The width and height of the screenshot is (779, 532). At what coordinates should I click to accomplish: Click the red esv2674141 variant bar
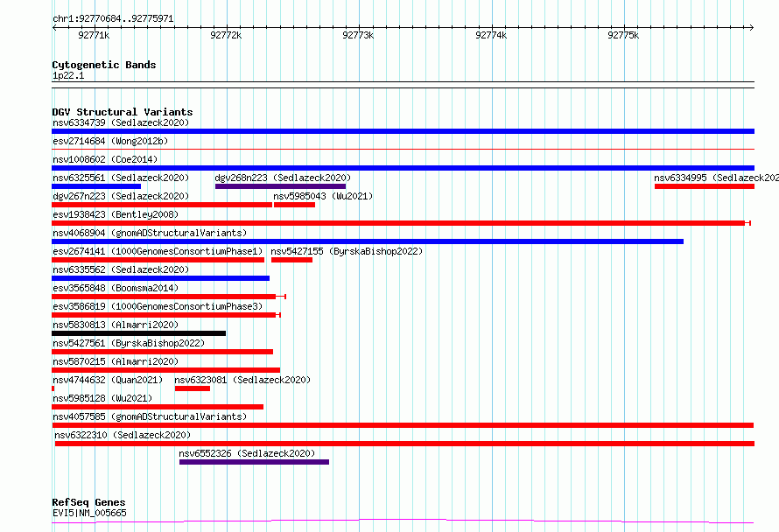click(x=158, y=260)
